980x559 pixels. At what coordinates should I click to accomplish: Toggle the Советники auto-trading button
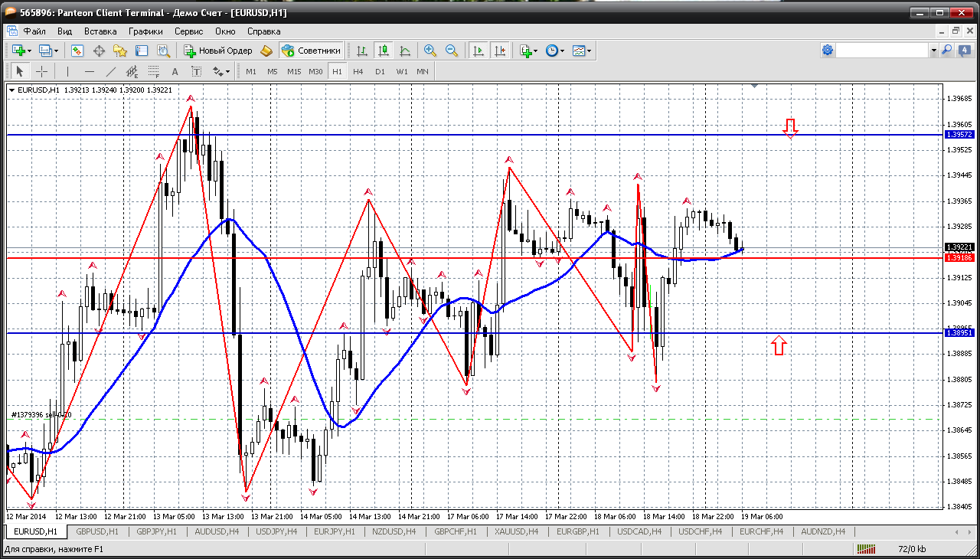pyautogui.click(x=312, y=51)
